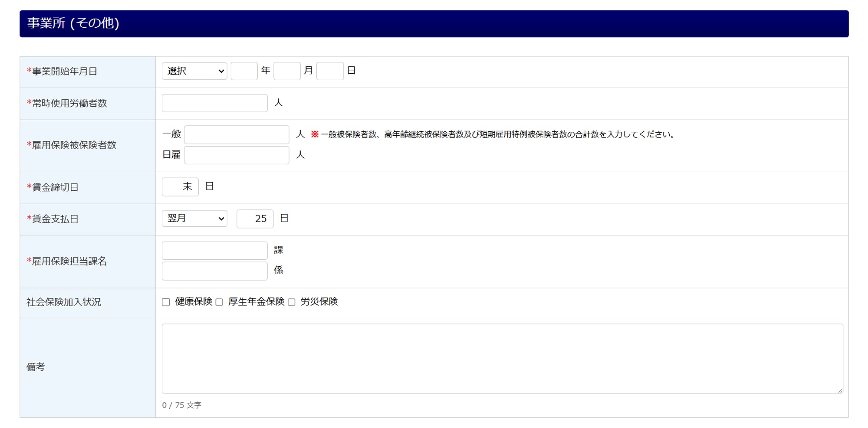
Task: Click the 一般 insured count field
Action: tap(237, 135)
